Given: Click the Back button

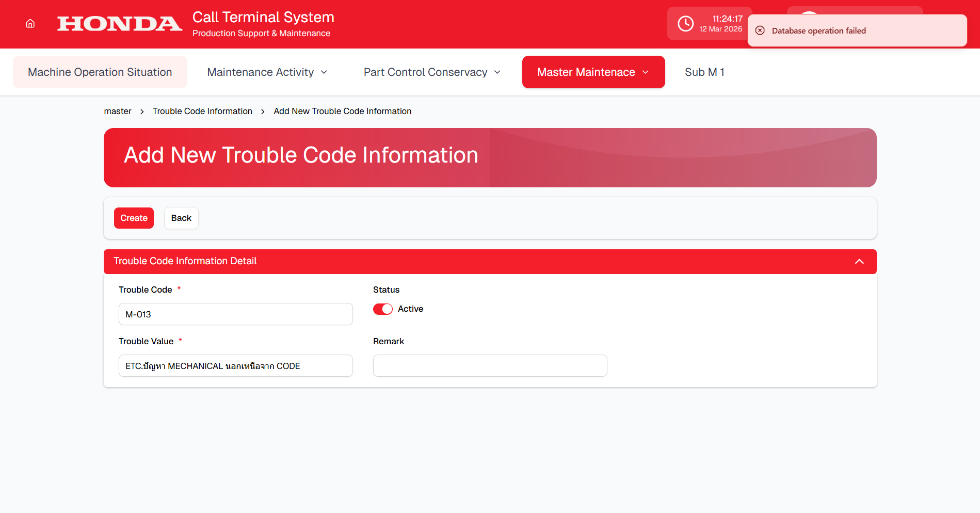Looking at the screenshot, I should point(181,218).
